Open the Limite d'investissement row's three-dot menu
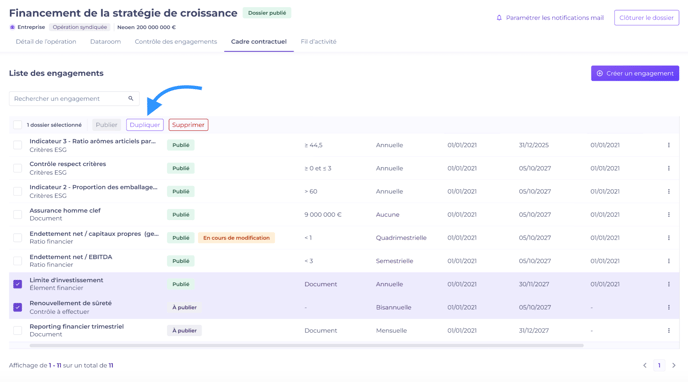Viewport: 688px width, 382px height. coord(669,284)
